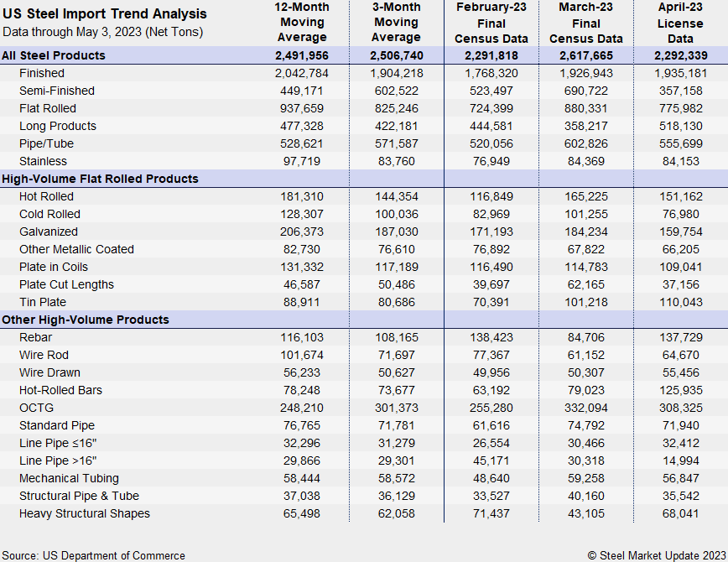The image size is (728, 562).
Task: Click the High-Volume Flat Rolled Products section heading
Action: click(x=100, y=179)
